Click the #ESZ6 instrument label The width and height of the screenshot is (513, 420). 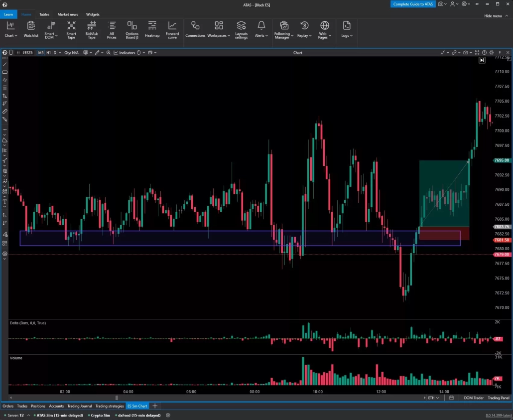(27, 53)
